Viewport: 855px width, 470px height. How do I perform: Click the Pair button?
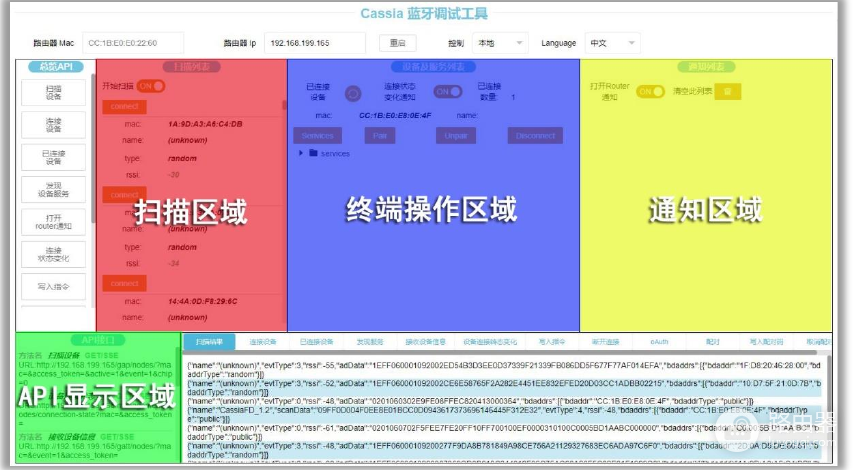(380, 136)
